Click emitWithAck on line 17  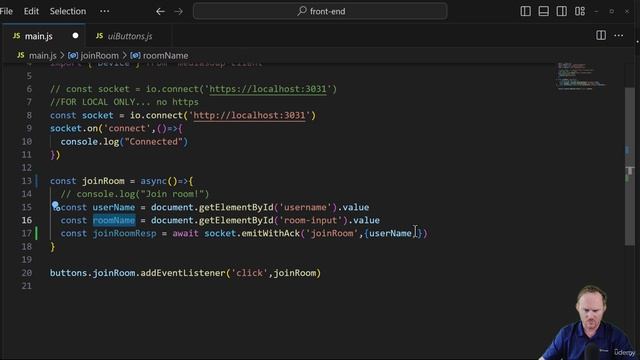271,233
